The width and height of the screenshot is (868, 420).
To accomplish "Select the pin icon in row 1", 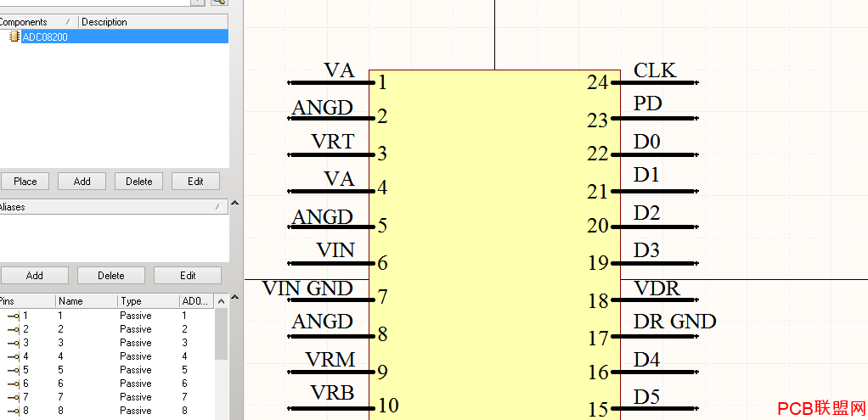I will coord(14,316).
